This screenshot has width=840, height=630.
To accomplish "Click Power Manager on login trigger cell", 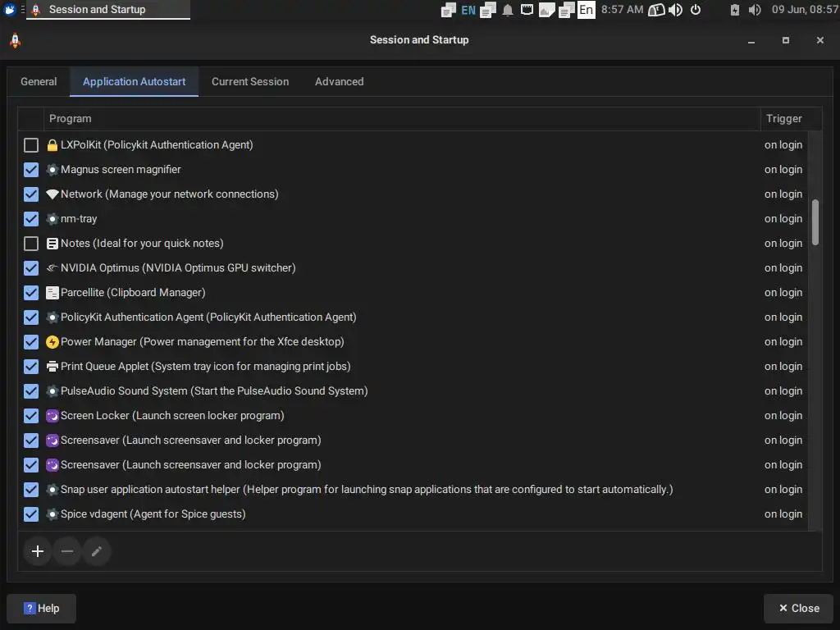I will pyautogui.click(x=783, y=342).
